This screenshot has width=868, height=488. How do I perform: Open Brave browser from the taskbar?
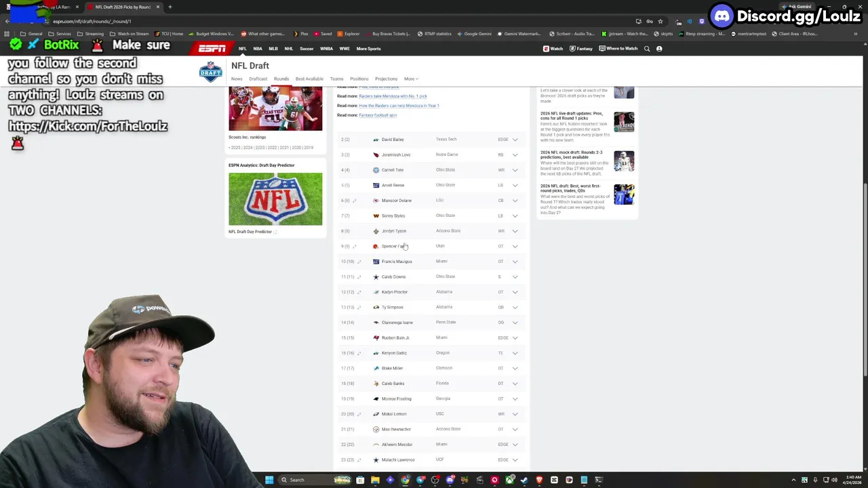[x=539, y=480]
